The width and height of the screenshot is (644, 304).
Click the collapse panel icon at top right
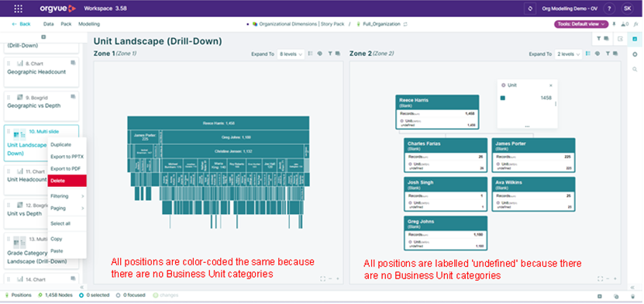620,39
